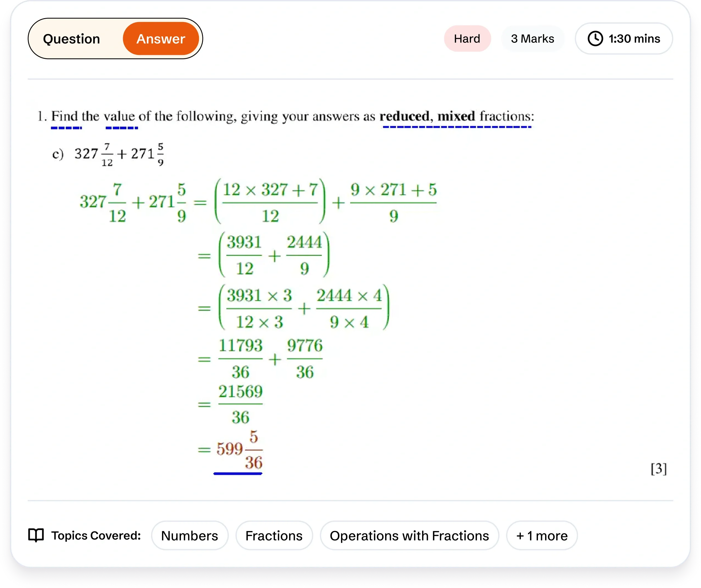Select the Answer toggle option
701x588 pixels.
(x=161, y=39)
